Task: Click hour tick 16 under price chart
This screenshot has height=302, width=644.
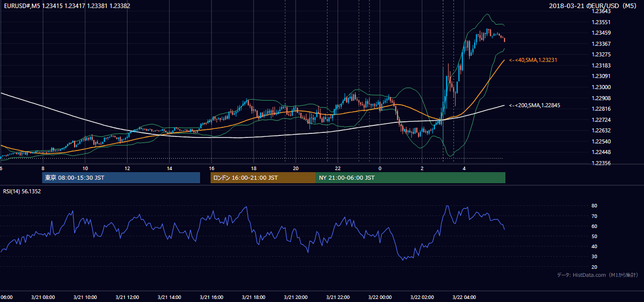Action: coord(212,168)
